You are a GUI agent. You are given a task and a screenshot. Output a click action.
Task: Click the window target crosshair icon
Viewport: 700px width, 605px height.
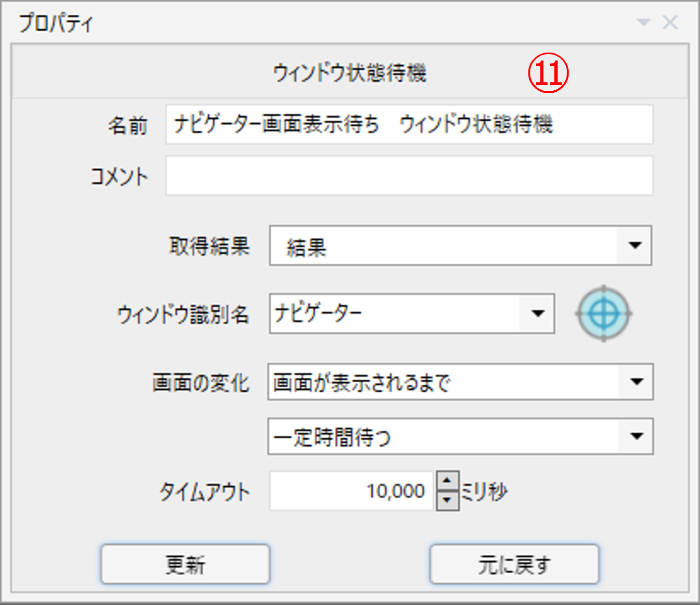[603, 313]
